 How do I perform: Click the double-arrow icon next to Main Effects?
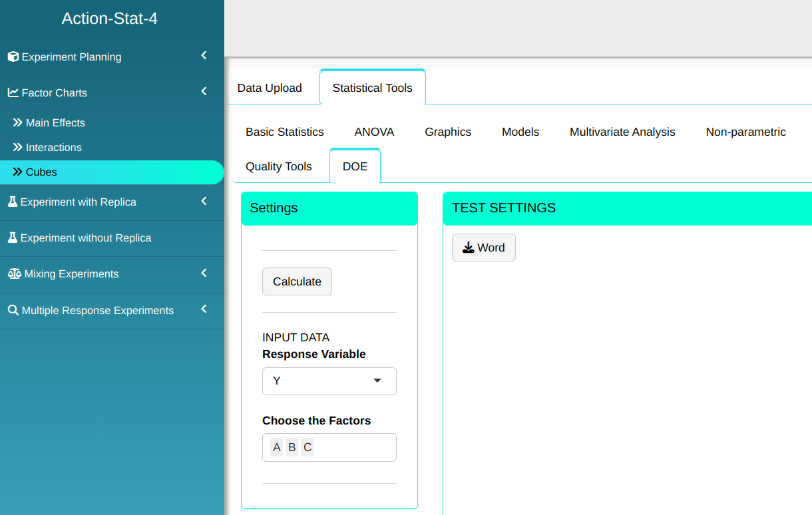tap(18, 122)
